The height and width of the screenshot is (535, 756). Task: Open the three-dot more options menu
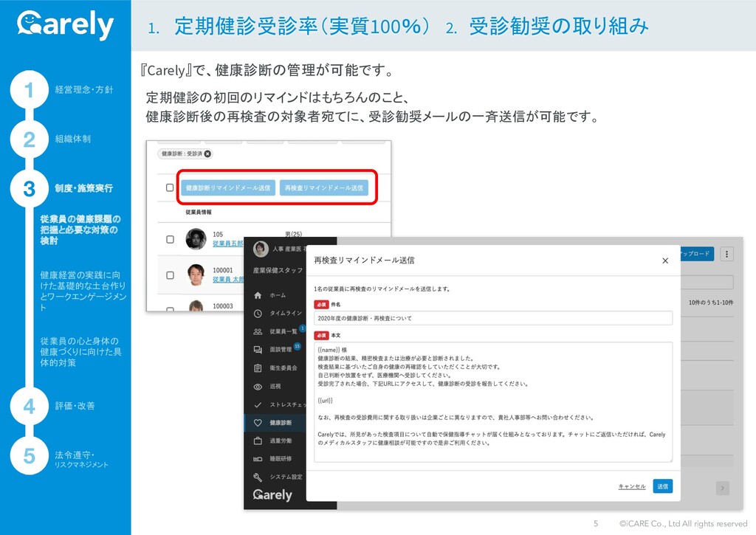tap(727, 254)
